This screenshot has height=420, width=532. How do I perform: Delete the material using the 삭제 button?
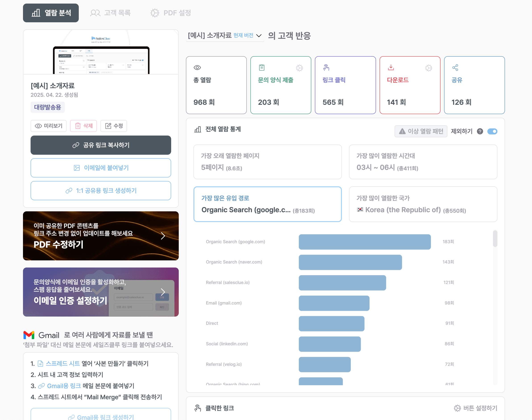click(x=83, y=126)
